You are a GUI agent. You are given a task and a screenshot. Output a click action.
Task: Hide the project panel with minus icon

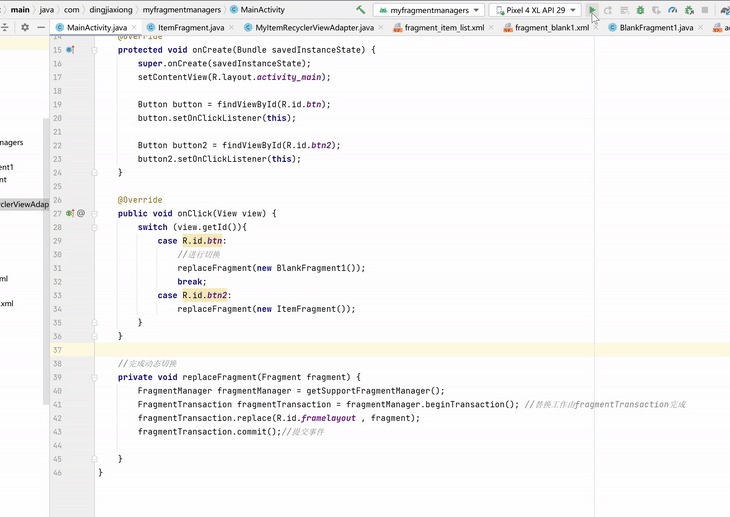pos(40,28)
